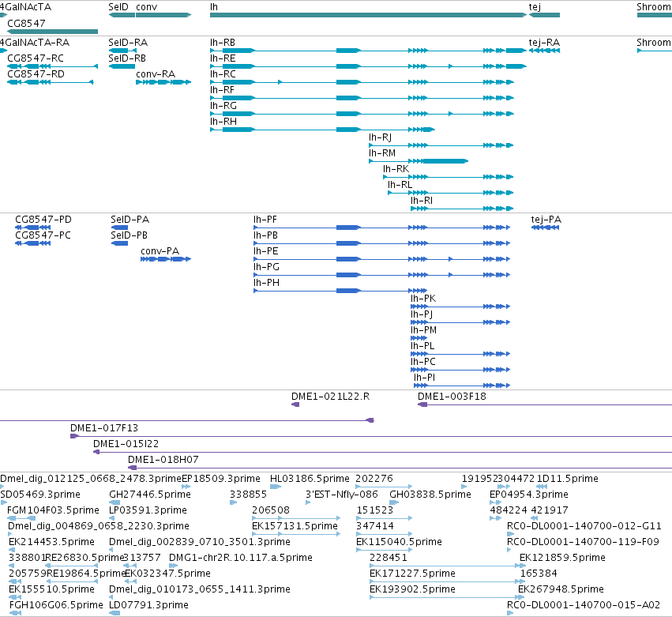
Task: Select the Ih-RL transcript label
Action: 400,185
